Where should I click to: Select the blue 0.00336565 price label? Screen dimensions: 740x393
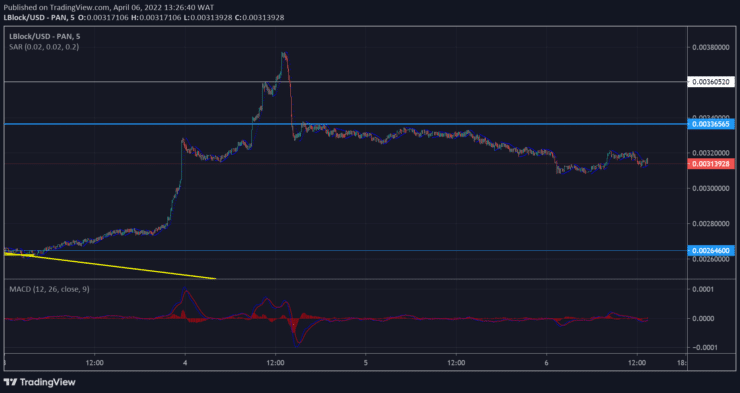click(x=711, y=124)
